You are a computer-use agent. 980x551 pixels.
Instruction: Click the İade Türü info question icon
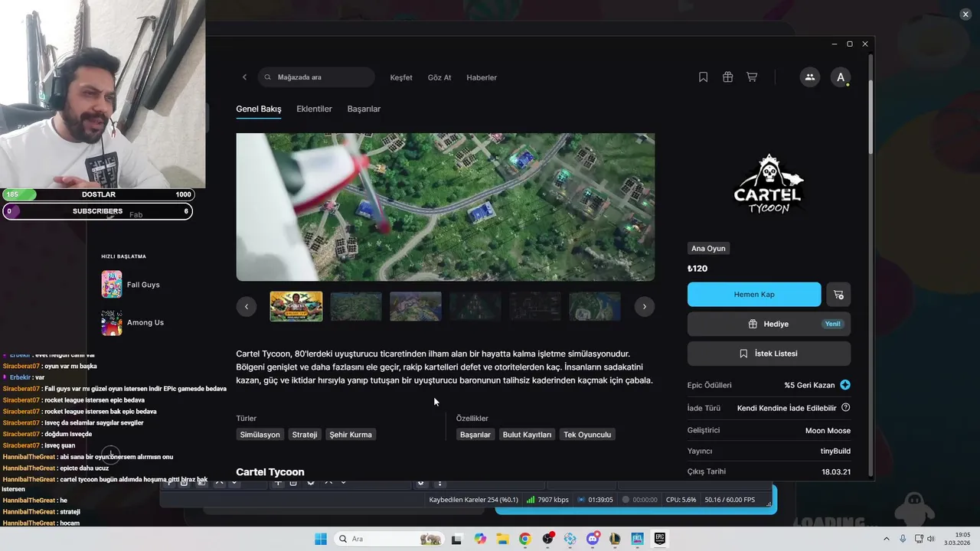click(x=846, y=408)
